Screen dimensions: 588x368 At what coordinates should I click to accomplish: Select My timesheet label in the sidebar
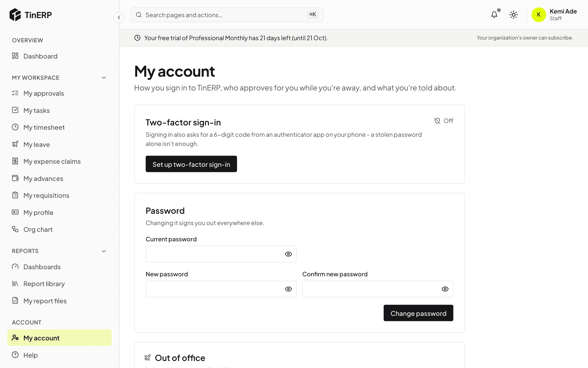tap(44, 127)
